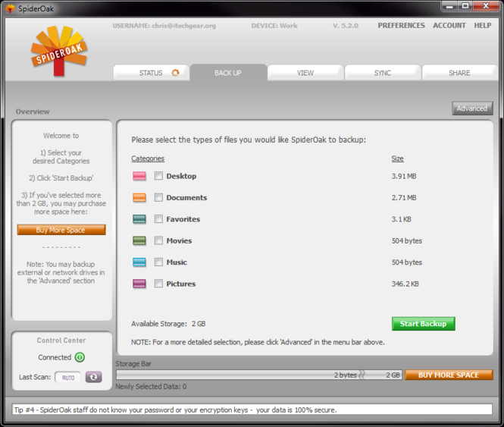
Task: Click the Music category label
Action: 177,262
